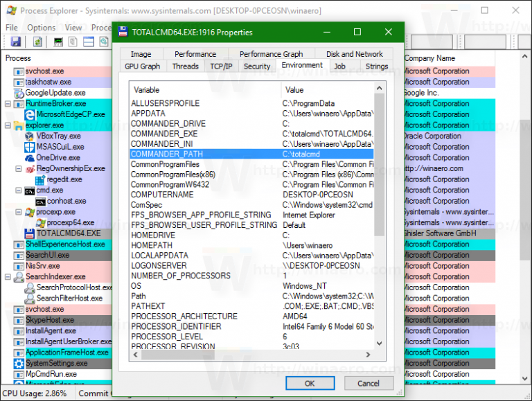Switch to the Performance tab
Viewport: 532px width, 401px height.
195,54
